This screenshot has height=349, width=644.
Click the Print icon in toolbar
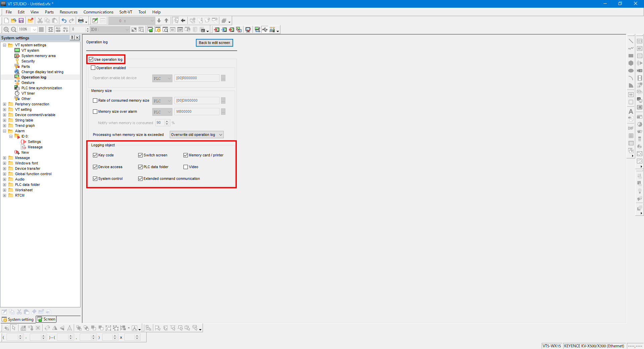point(81,21)
